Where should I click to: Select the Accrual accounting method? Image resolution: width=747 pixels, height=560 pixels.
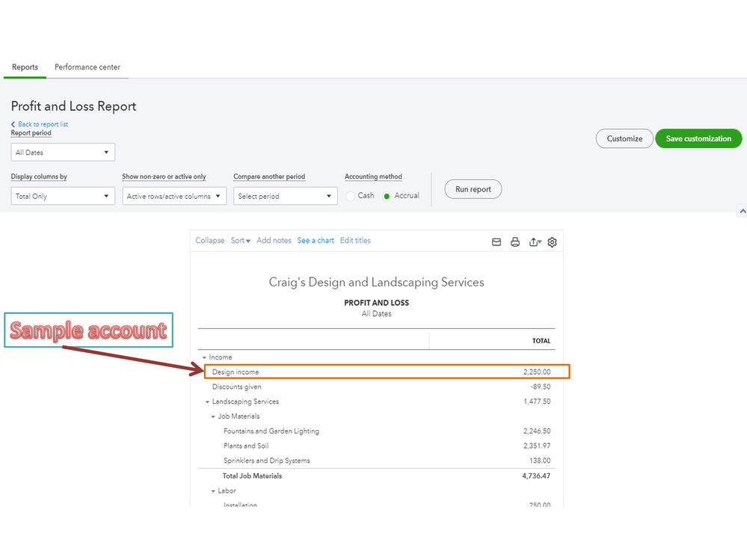387,196
